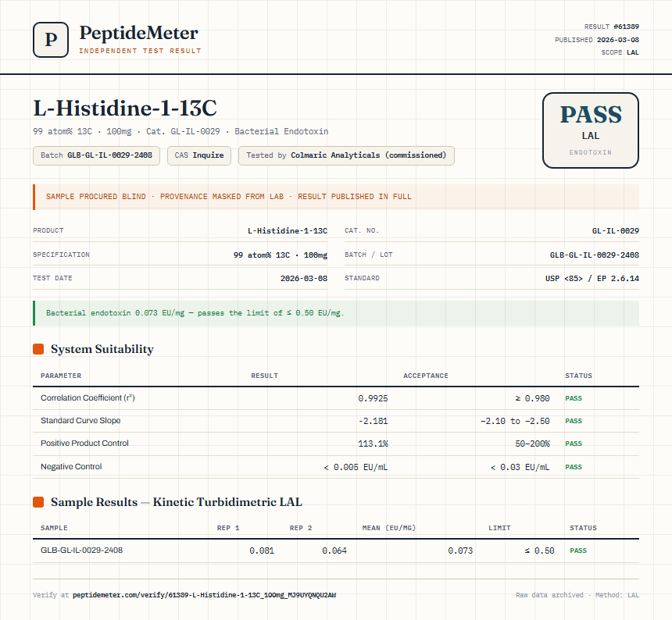Click the Parameter column header
Image resolution: width=672 pixels, height=620 pixels.
61,376
